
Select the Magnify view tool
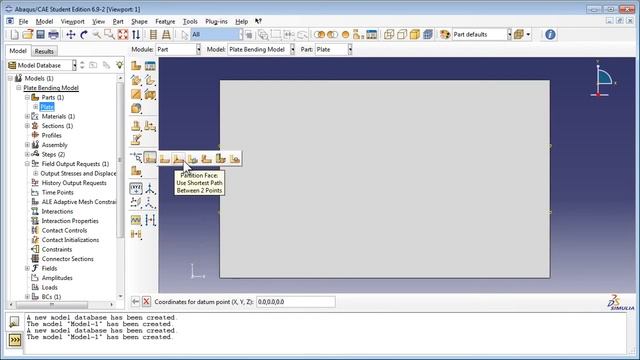point(96,35)
